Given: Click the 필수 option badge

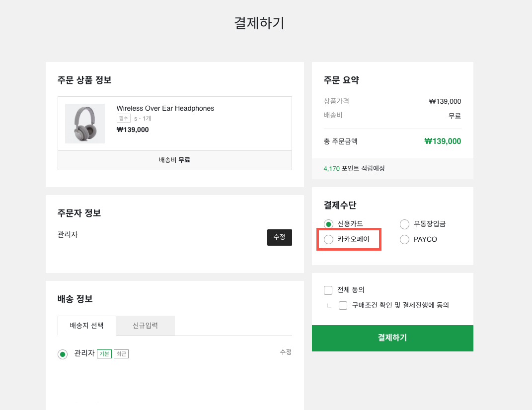Looking at the screenshot, I should 123,119.
